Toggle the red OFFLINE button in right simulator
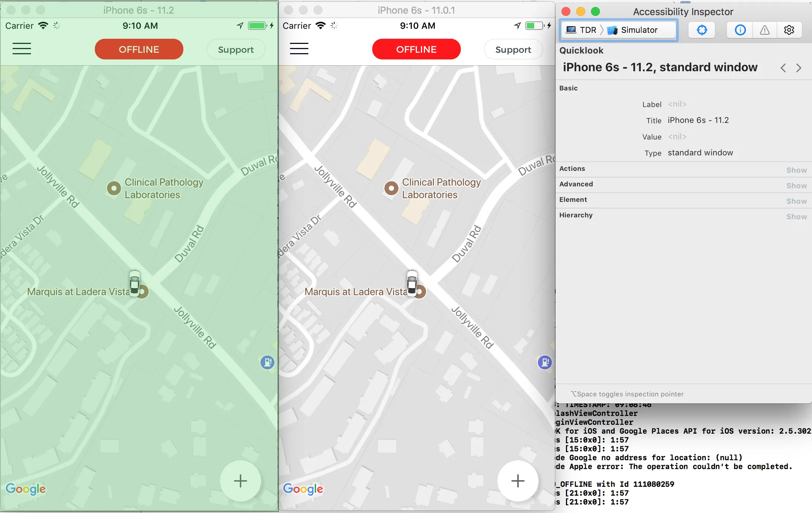The height and width of the screenshot is (513, 812). click(416, 49)
